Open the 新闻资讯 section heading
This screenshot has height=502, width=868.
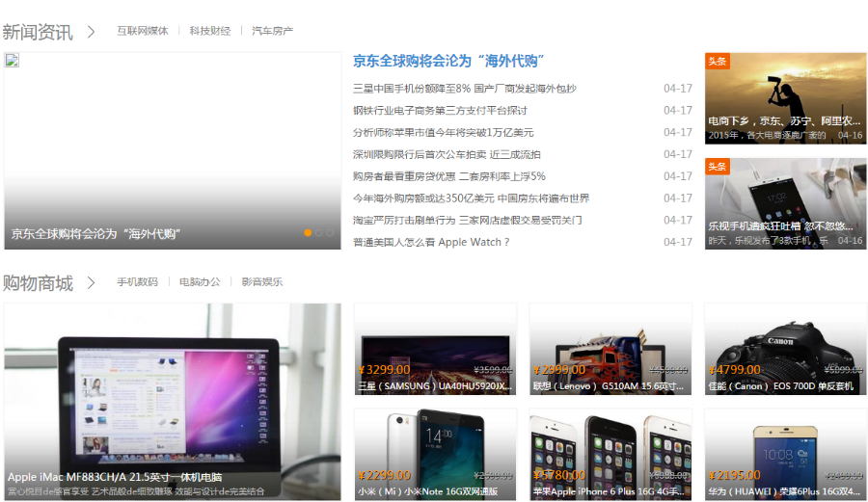pos(38,32)
